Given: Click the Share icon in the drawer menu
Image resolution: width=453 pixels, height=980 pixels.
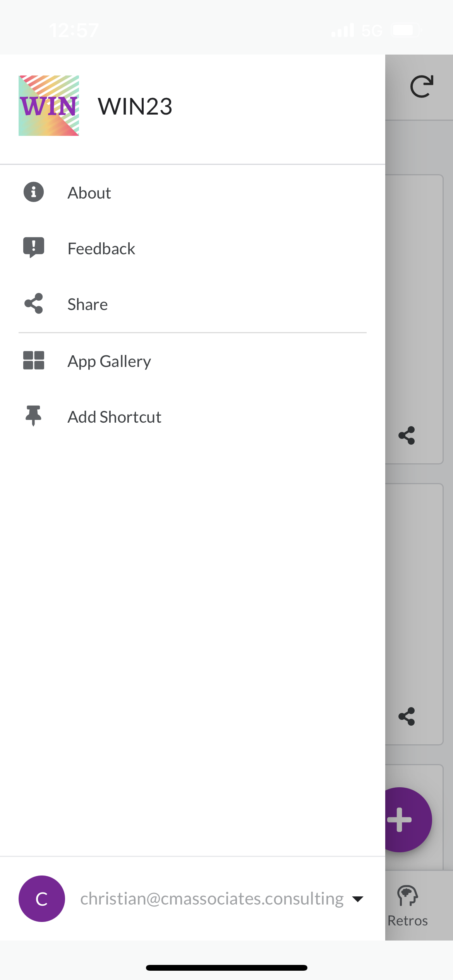Looking at the screenshot, I should tap(34, 303).
